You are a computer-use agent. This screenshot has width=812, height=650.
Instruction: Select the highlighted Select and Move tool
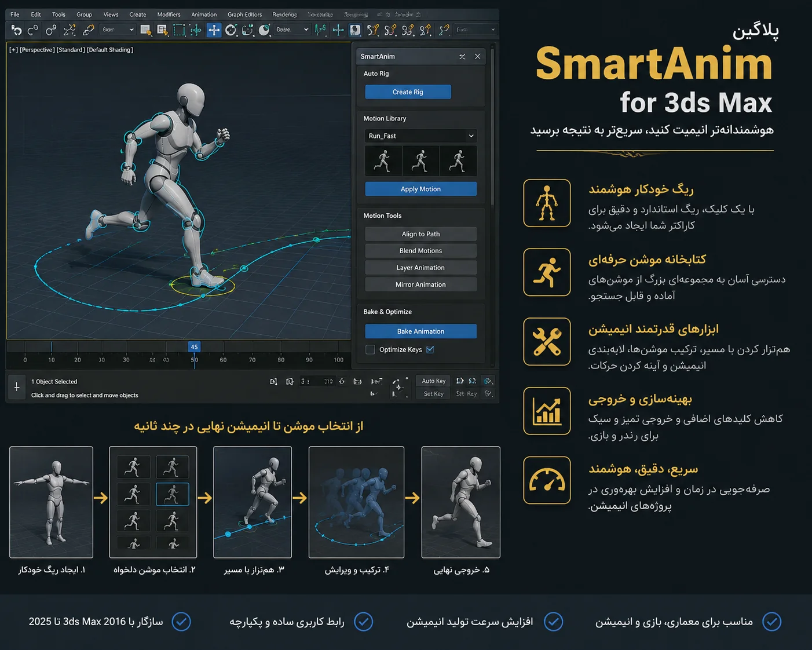pos(214,30)
